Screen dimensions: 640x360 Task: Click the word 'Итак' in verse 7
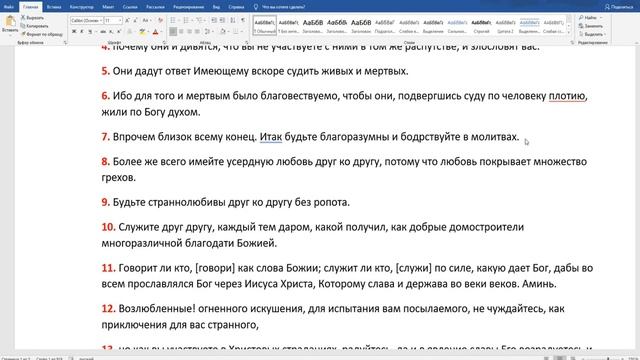pyautogui.click(x=271, y=137)
